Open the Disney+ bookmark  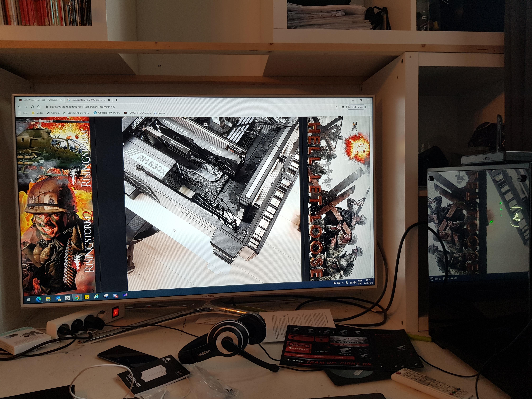160,113
